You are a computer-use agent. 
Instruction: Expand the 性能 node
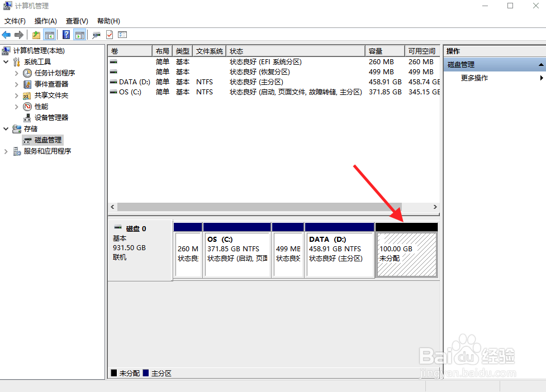(16, 107)
